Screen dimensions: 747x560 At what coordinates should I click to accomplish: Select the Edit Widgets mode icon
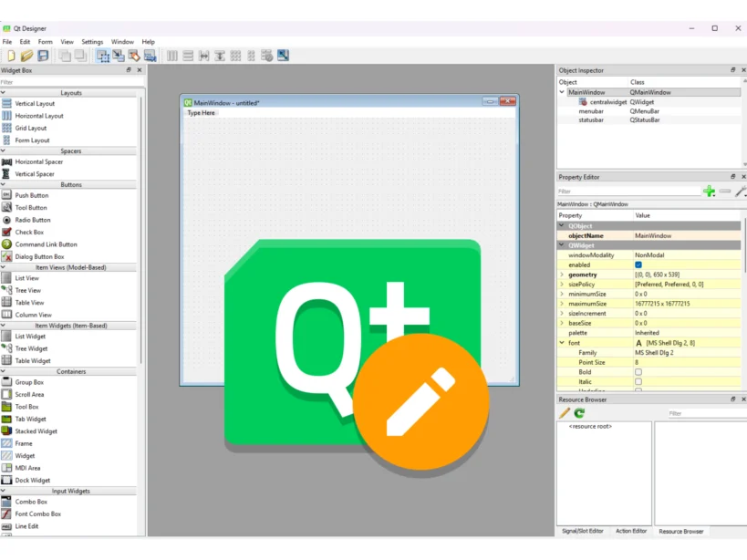tap(102, 56)
